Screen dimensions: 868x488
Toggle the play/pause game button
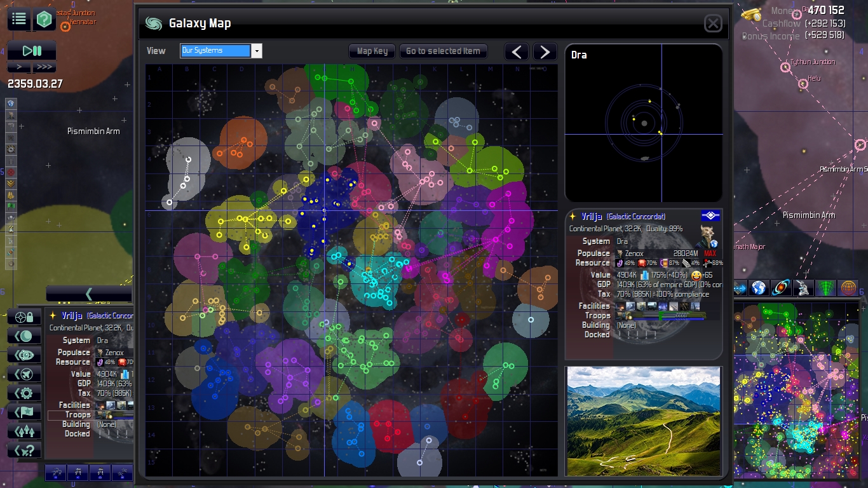tap(32, 51)
